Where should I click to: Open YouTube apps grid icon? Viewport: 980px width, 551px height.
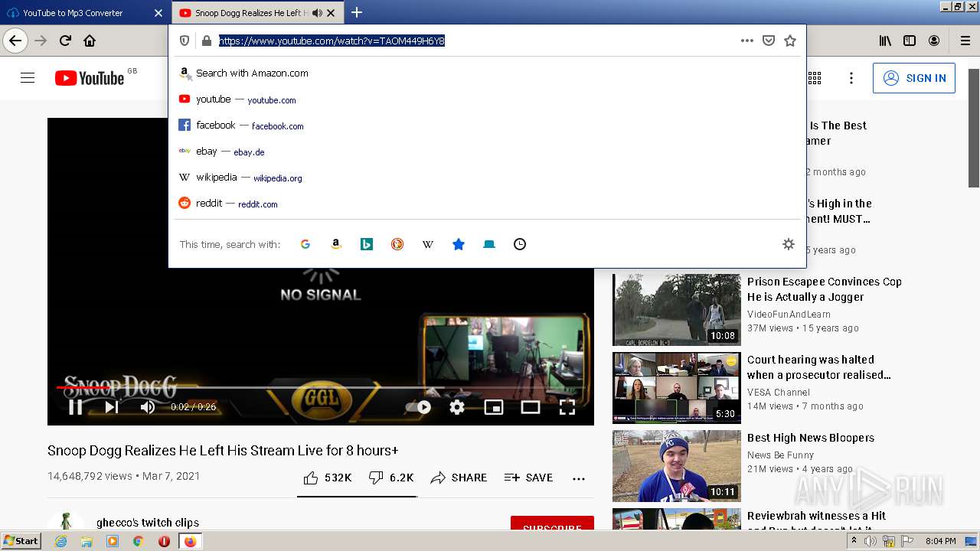tap(815, 78)
